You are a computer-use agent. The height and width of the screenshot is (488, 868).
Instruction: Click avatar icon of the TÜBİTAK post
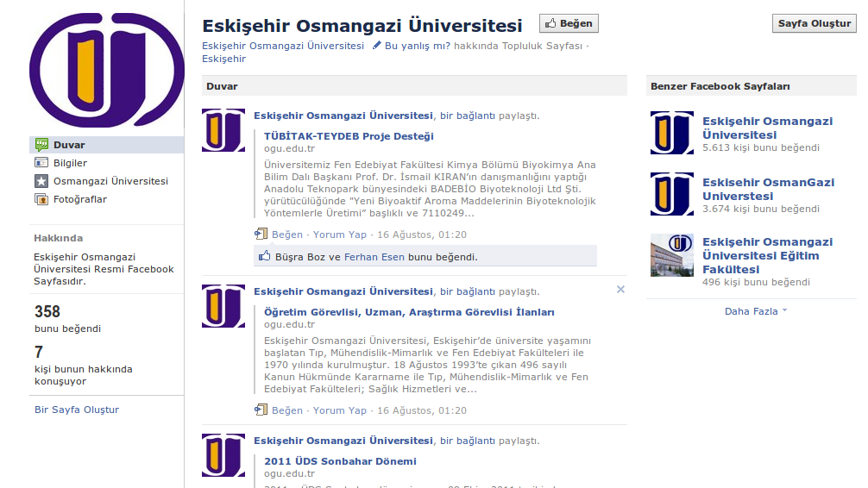[x=223, y=131]
